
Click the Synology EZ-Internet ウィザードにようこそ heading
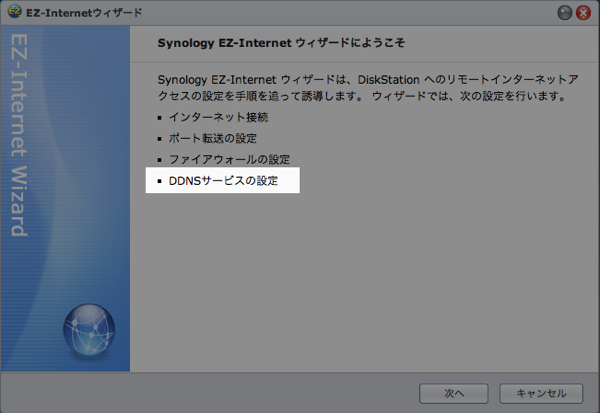pyautogui.click(x=281, y=42)
